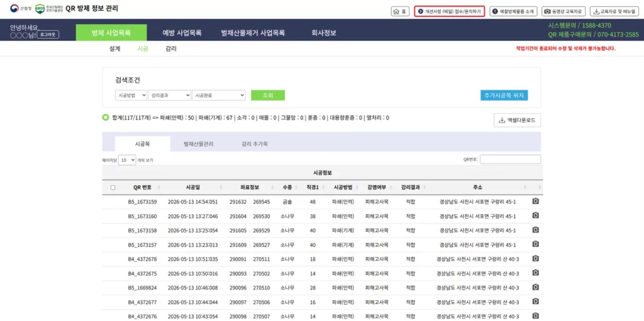644x321 pixels.
Task: Select QR number B4_4372675
Action: pos(142,273)
